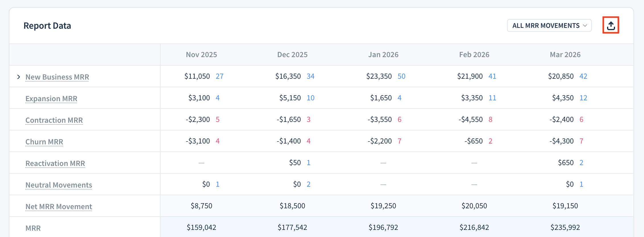Click the Report Data heading
This screenshot has height=237, width=644.
click(x=47, y=26)
